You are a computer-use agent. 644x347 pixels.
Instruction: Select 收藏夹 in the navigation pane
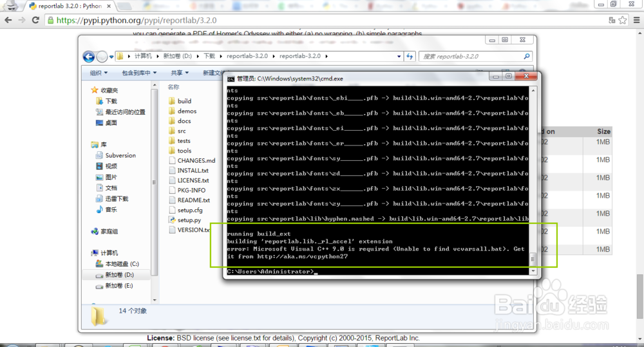[109, 90]
